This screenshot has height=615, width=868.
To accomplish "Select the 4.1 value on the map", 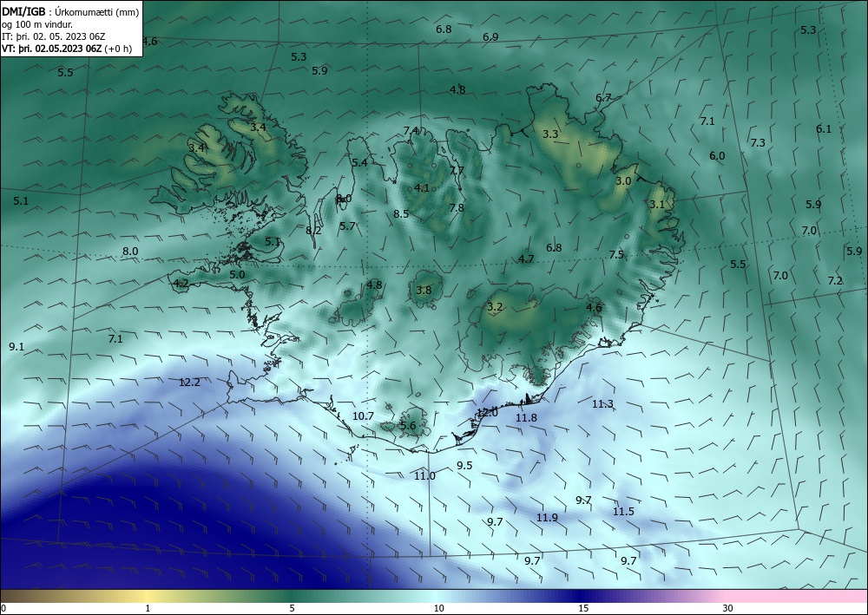I will (x=422, y=188).
